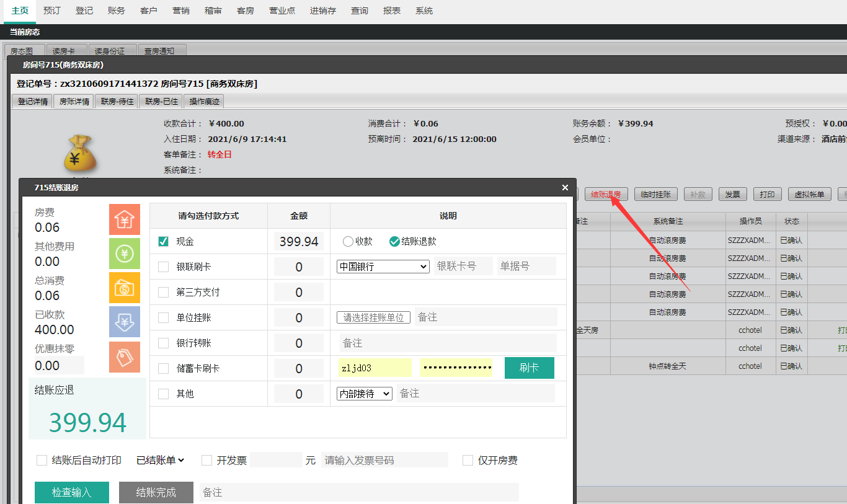Click the gold money bag icon
This screenshot has width=847, height=504.
pyautogui.click(x=81, y=153)
